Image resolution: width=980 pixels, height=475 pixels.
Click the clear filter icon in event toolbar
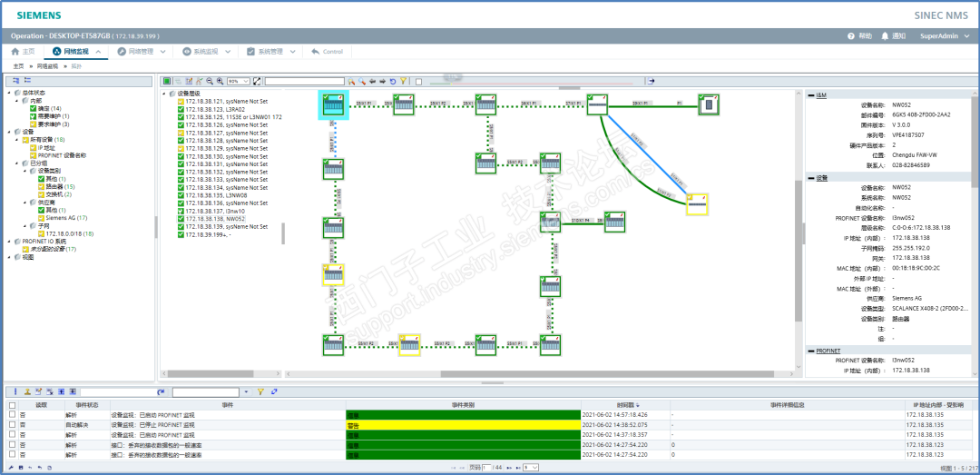pos(274,391)
